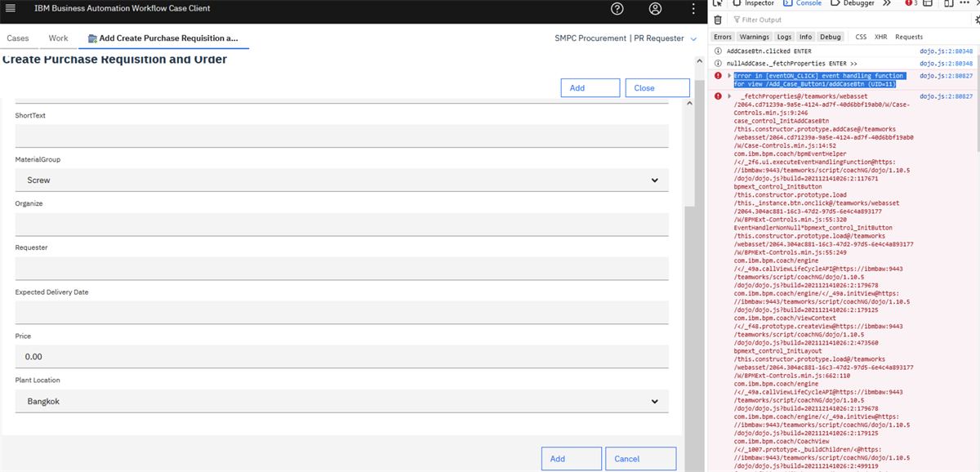Click info icon beside nullAddCase._fetchProperties log

click(x=718, y=63)
